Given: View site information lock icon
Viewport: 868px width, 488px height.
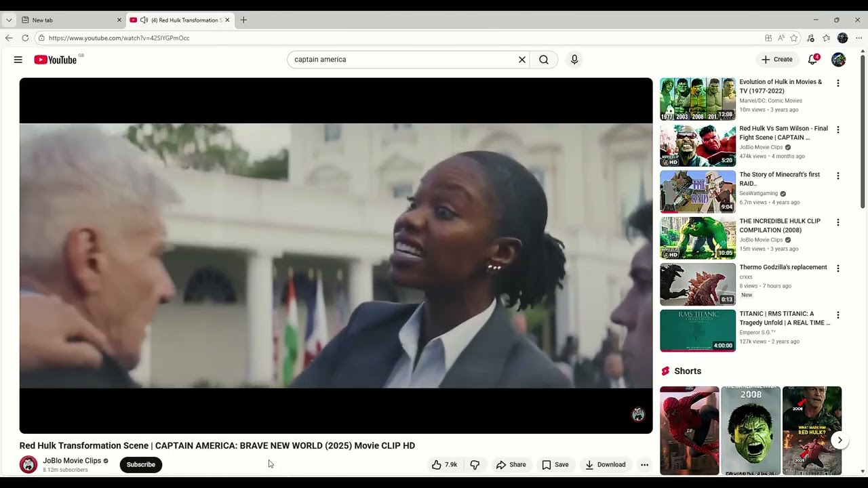Looking at the screenshot, I should [x=41, y=38].
